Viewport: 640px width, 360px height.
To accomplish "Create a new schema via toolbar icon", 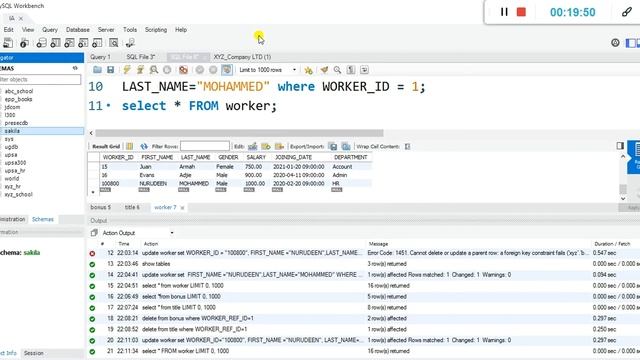I will (x=41, y=43).
